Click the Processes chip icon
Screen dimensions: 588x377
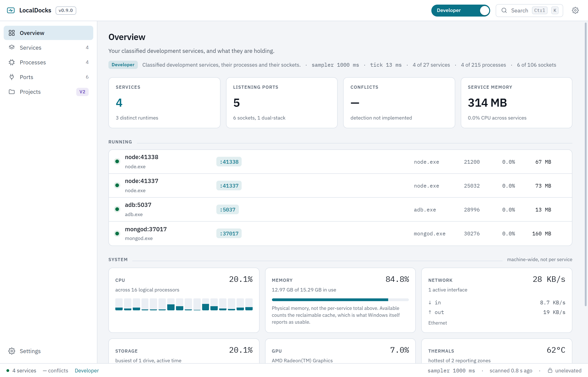click(x=12, y=62)
